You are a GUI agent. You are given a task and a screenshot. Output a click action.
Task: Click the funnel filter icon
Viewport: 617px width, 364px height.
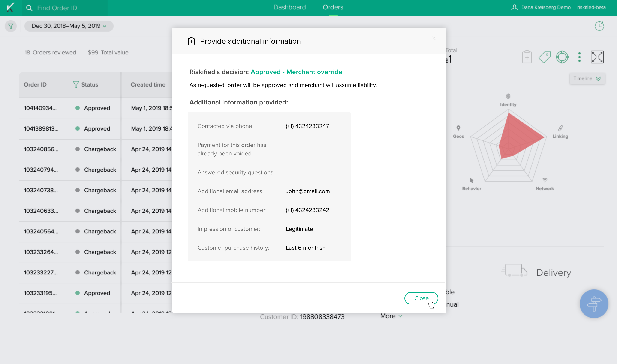point(11,26)
